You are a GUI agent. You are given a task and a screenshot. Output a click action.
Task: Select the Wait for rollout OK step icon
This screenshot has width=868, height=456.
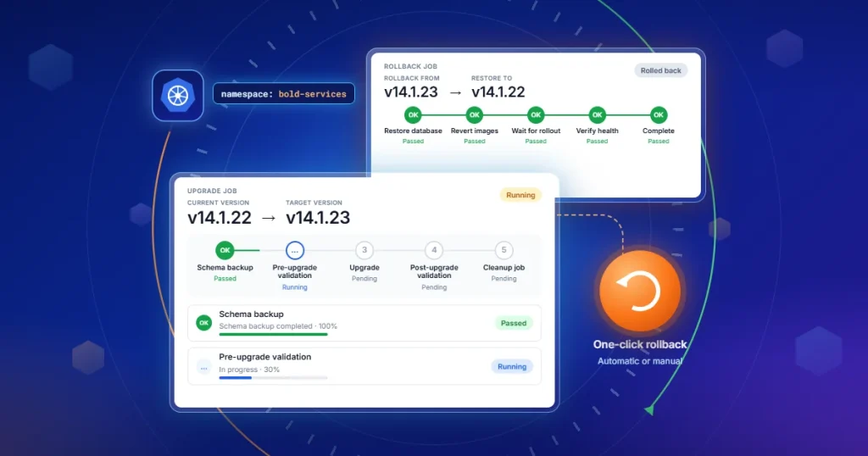click(536, 114)
